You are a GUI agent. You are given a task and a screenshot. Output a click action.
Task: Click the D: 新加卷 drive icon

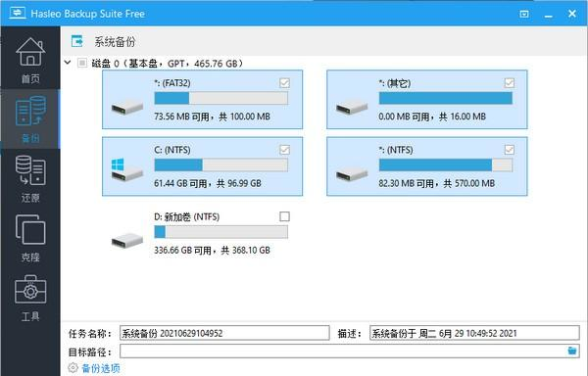(127, 241)
